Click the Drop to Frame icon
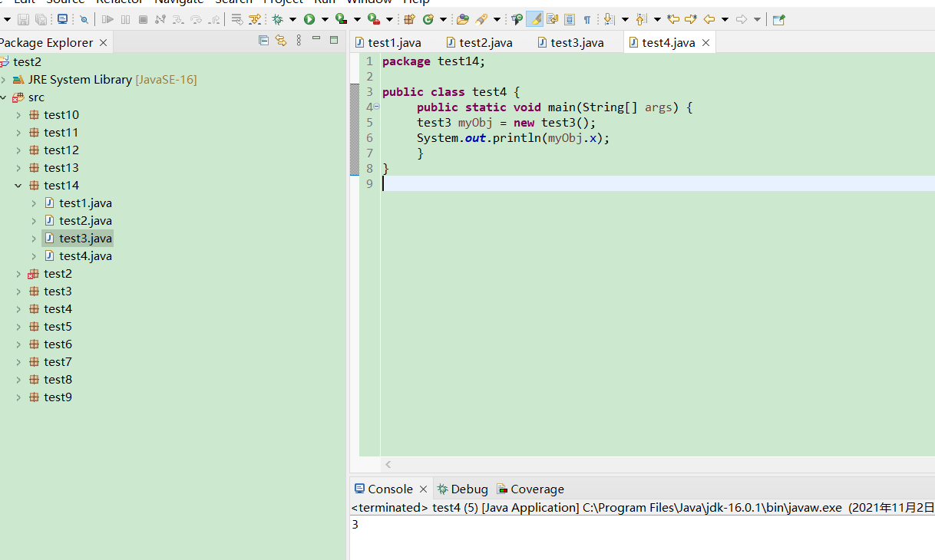The image size is (935, 560). point(236,19)
